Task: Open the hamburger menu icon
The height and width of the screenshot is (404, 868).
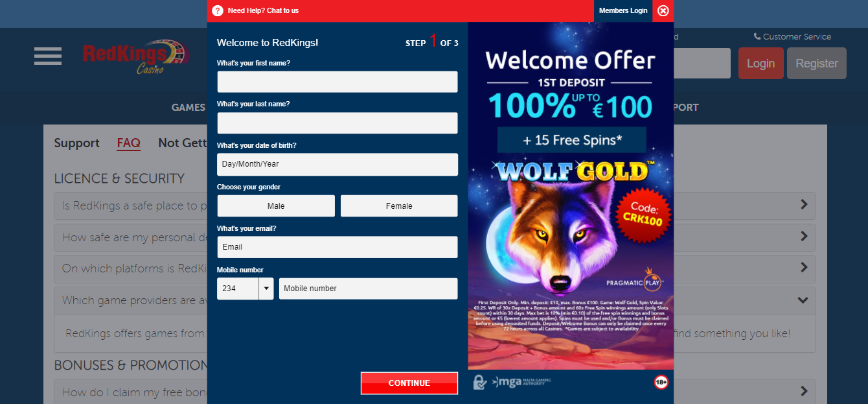Action: [48, 56]
